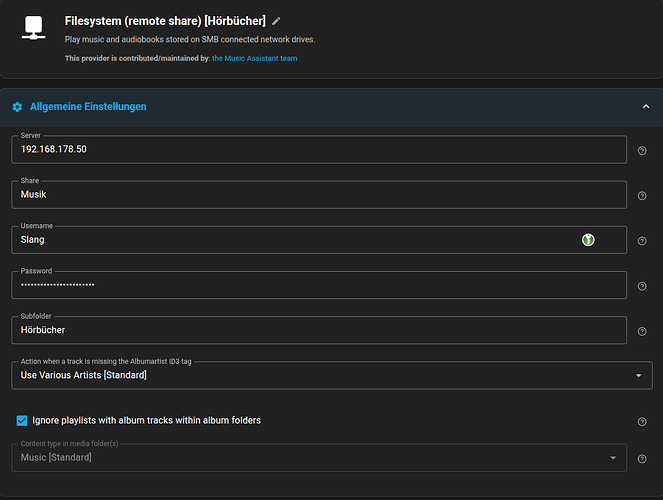Viewport: 663px width, 500px height.
Task: Click the green password manager icon in Username
Action: point(588,240)
